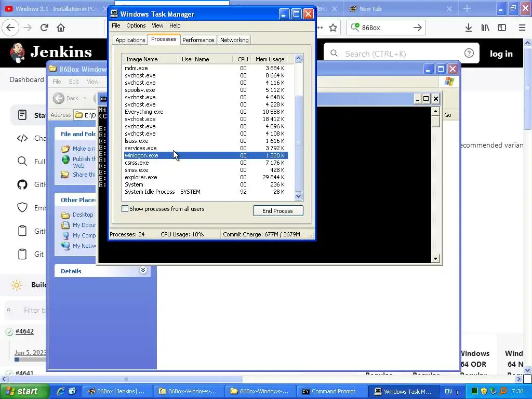The width and height of the screenshot is (532, 399).
Task: Sort processes by Image Name column
Action: [150, 59]
